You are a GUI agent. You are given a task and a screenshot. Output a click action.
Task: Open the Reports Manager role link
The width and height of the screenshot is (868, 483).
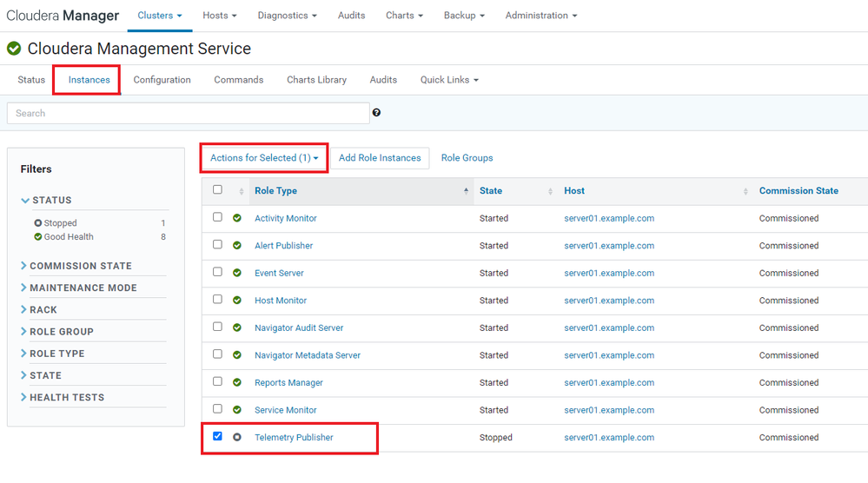[x=288, y=382]
